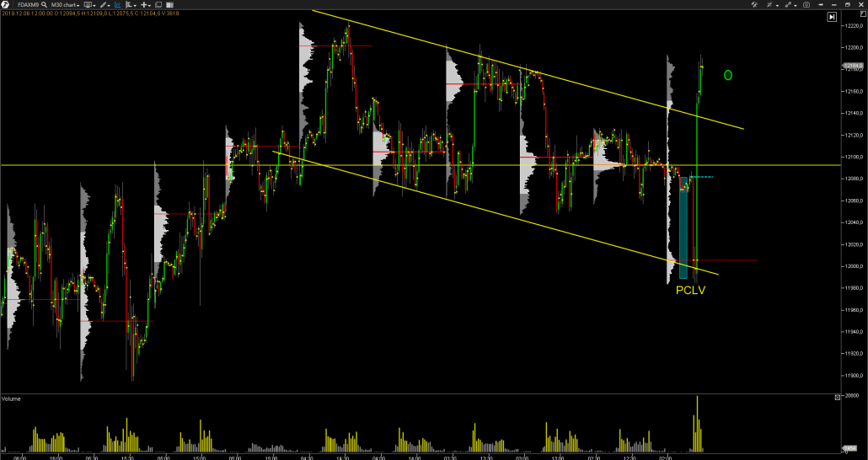
Task: Open the cluster chart mode menu
Action: pyautogui.click(x=131, y=5)
